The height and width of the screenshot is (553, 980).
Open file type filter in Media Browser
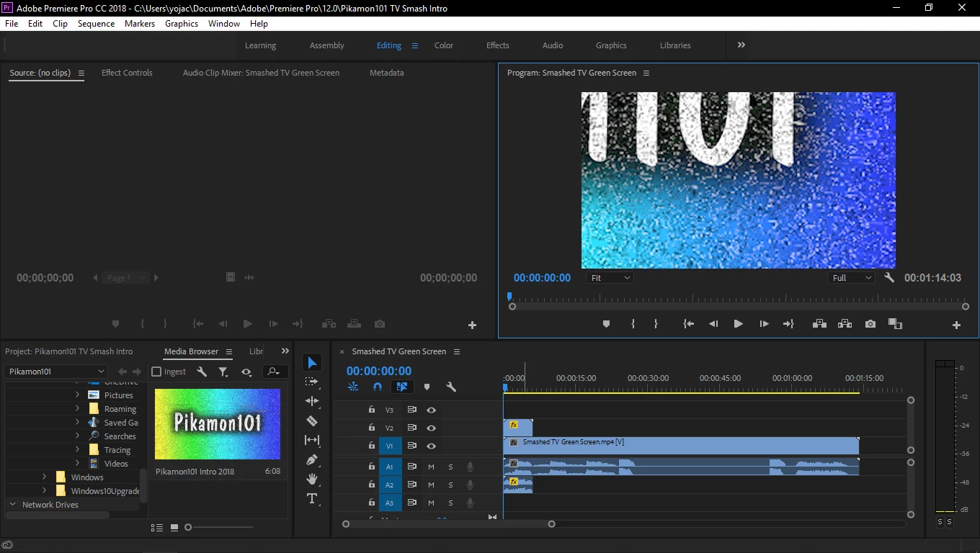coord(223,372)
